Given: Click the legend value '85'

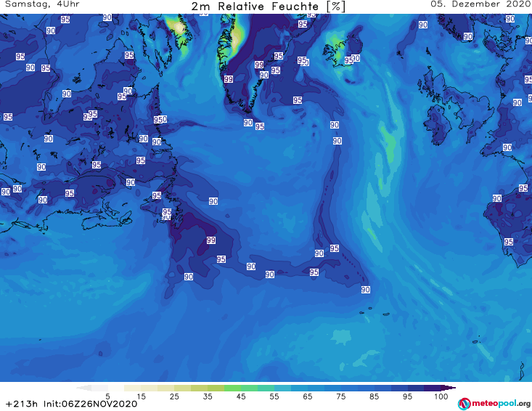Looking at the screenshot, I should pyautogui.click(x=374, y=396).
